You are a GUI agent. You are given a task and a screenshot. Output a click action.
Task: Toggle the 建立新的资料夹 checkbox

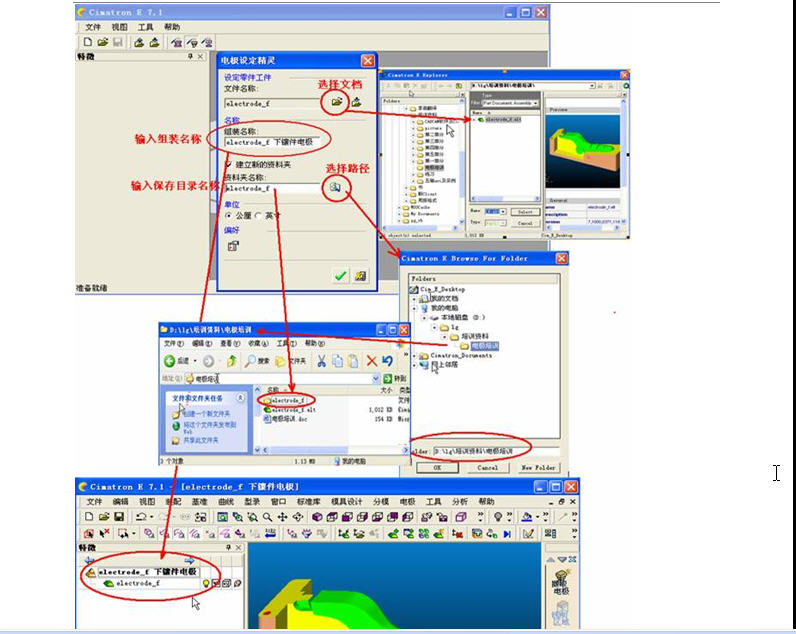pos(228,164)
